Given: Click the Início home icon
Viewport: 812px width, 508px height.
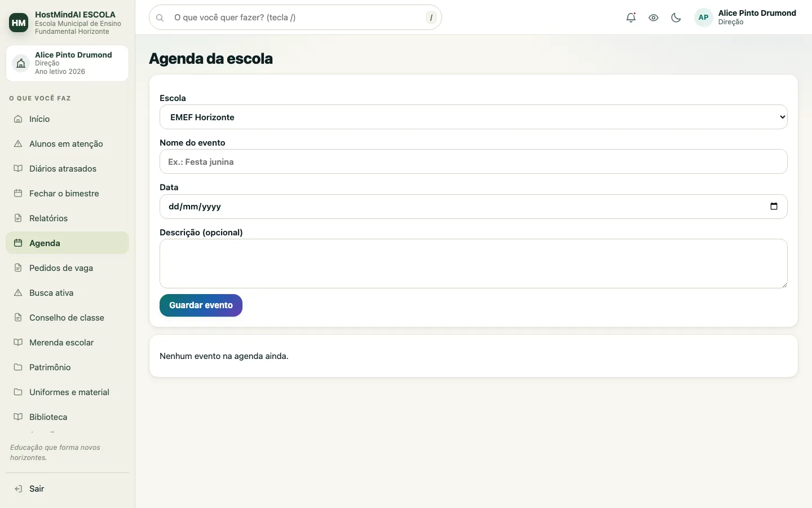Looking at the screenshot, I should tap(18, 119).
